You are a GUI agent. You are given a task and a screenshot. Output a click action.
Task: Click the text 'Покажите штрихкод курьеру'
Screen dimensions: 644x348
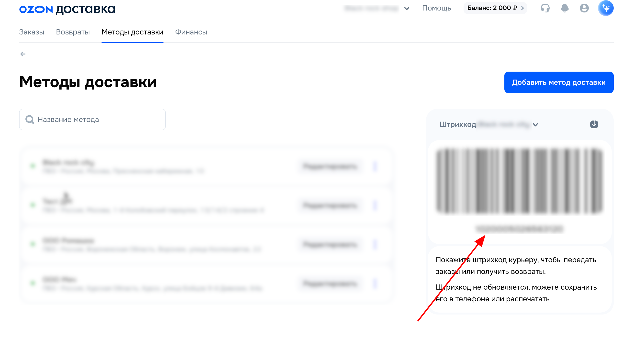click(487, 260)
